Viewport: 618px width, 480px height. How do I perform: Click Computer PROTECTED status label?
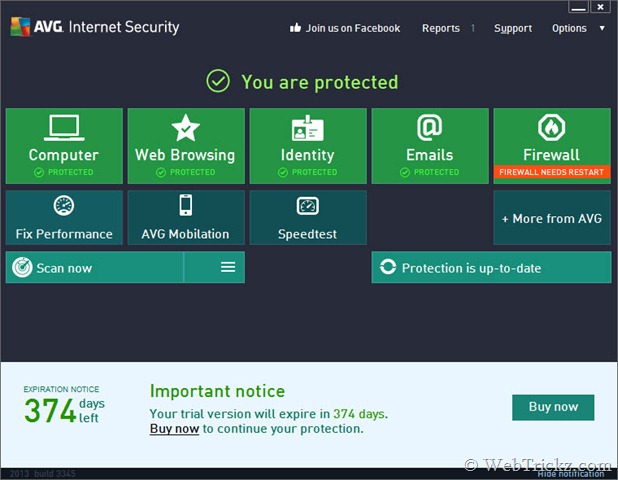point(64,172)
